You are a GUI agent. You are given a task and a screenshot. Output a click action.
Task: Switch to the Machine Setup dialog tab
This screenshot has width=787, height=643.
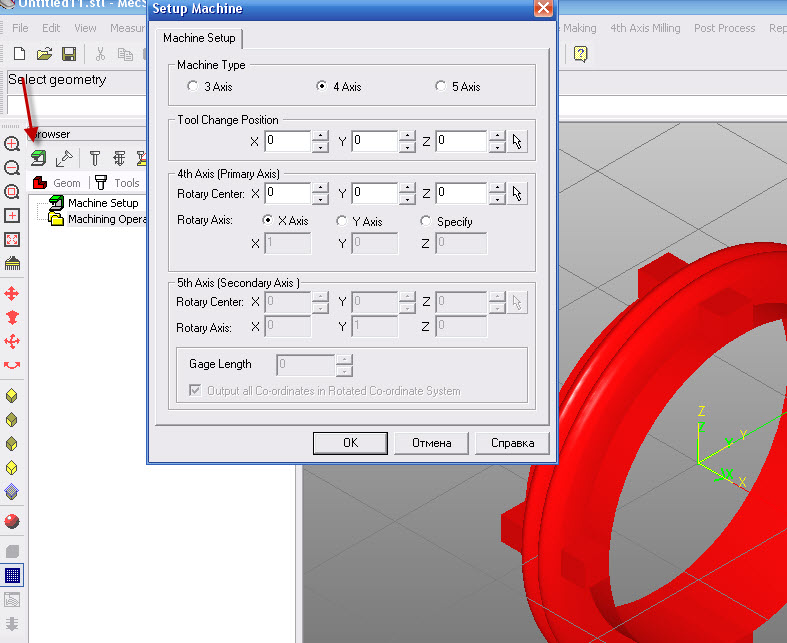pos(199,38)
